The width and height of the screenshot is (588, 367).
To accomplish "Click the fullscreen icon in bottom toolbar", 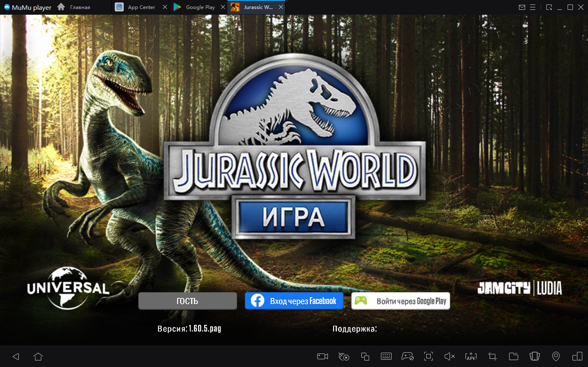I will pyautogui.click(x=428, y=356).
